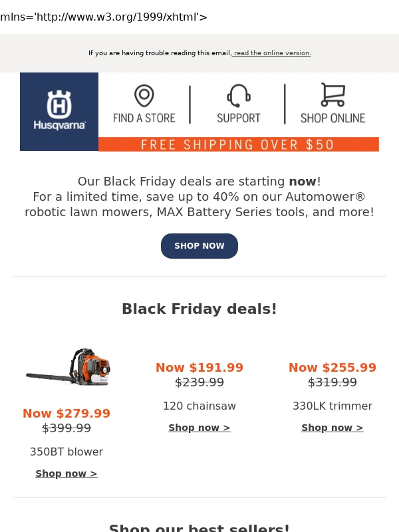Screen dimensions: 399x532
Task: Click the 120 chainsaw product name
Action: point(199,406)
